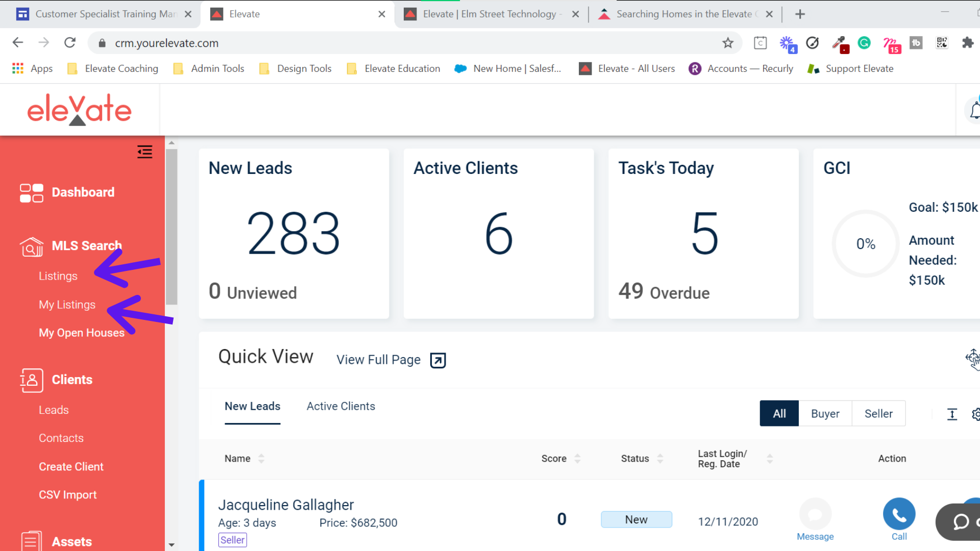Viewport: 980px width, 551px height.
Task: Click the blue Call phone icon
Action: click(899, 514)
